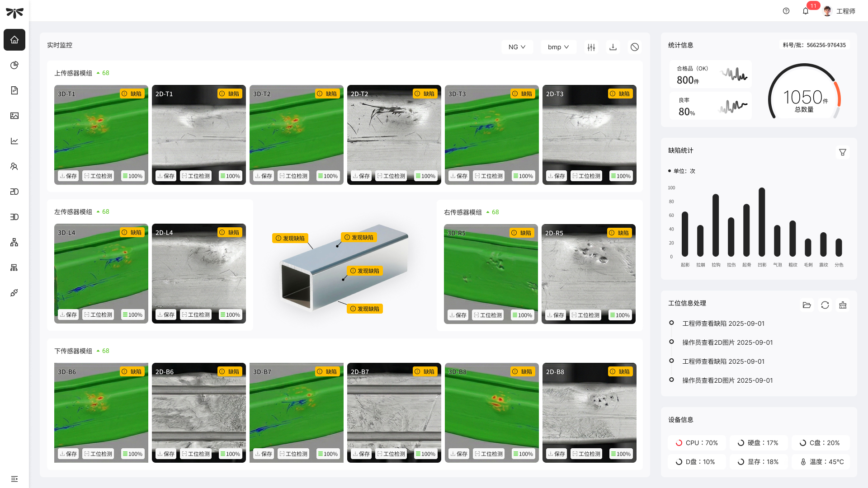Open the home page in sidebar
868x488 pixels.
[14, 40]
